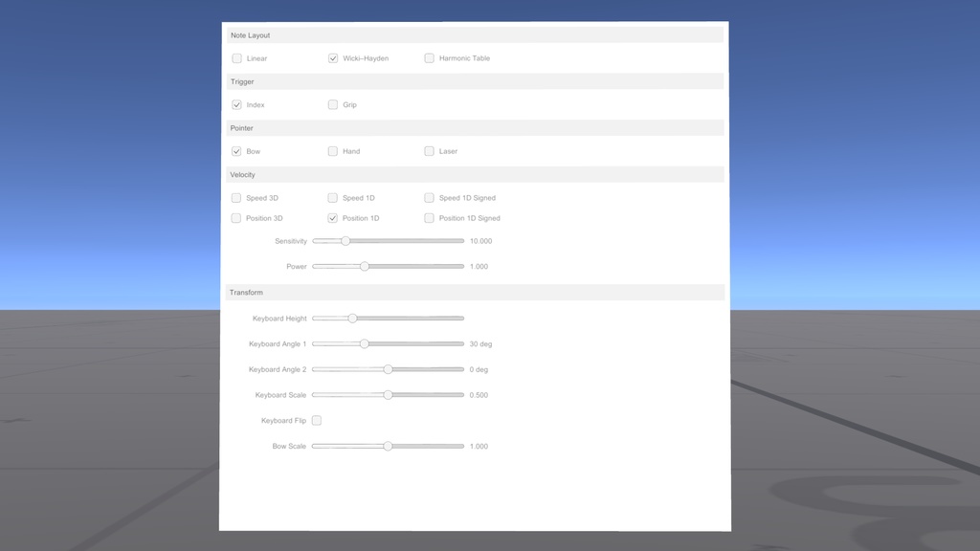Select the Linear note layout checkbox
The image size is (980, 551).
pyautogui.click(x=237, y=58)
